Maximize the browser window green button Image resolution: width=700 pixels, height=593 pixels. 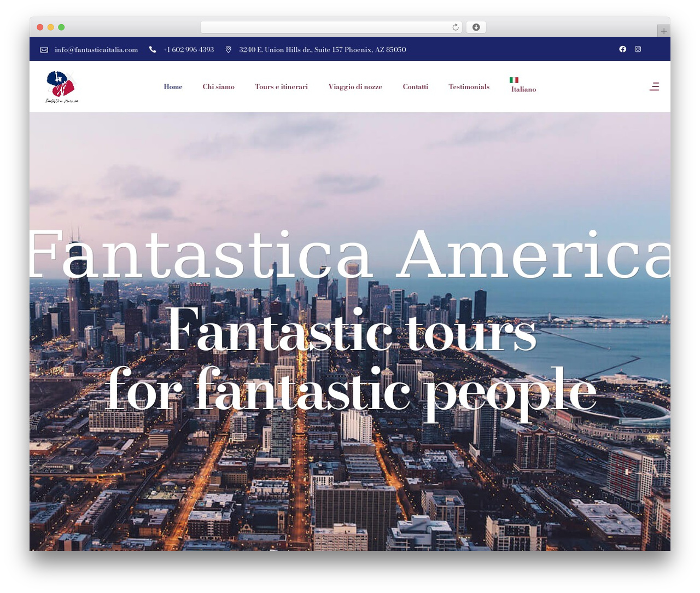click(61, 27)
